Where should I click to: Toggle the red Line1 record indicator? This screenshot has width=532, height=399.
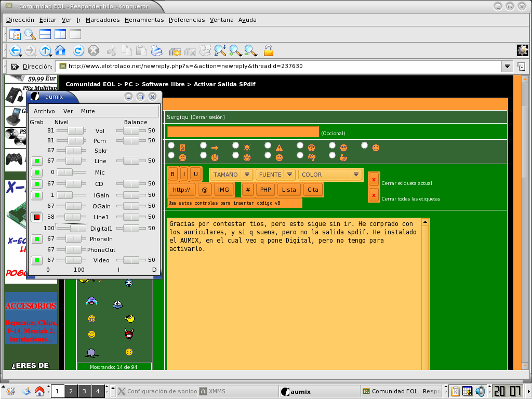pyautogui.click(x=36, y=217)
